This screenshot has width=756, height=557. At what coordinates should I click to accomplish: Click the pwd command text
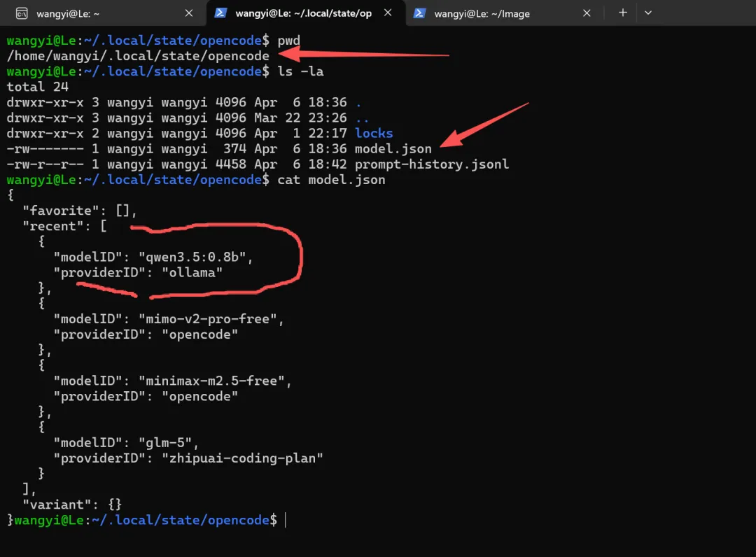click(x=289, y=41)
